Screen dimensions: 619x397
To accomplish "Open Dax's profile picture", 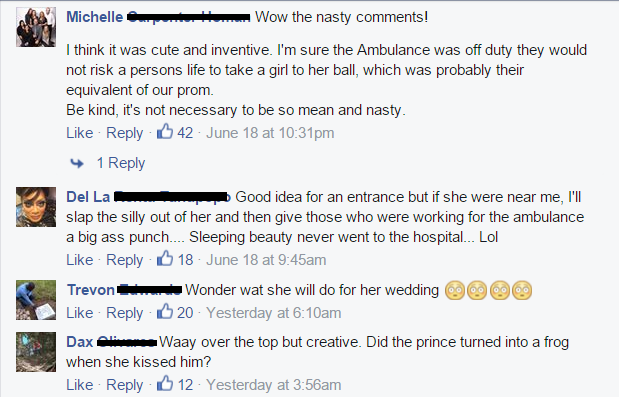I will click(36, 352).
